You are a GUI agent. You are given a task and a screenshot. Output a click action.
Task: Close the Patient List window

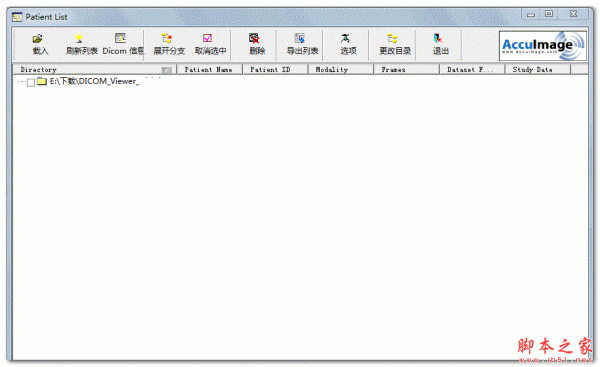pos(573,14)
